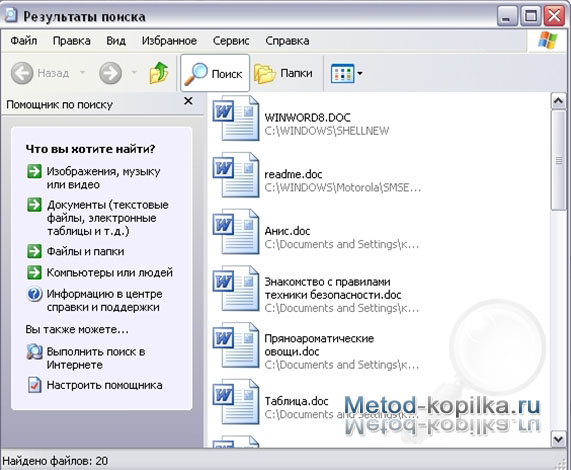The image size is (571, 470).
Task: Select the WINWORD8.DOC file icon
Action: [x=236, y=118]
